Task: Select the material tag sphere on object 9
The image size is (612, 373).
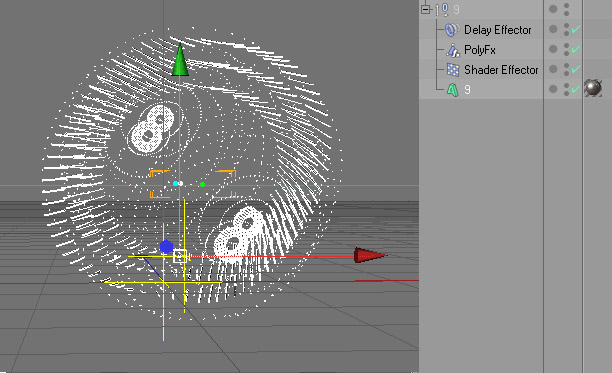Action: [593, 88]
